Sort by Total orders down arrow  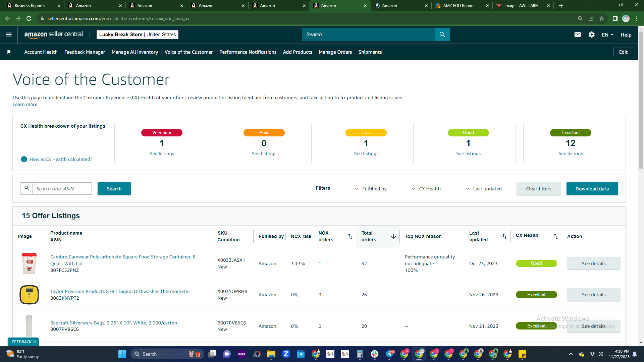[x=393, y=236]
